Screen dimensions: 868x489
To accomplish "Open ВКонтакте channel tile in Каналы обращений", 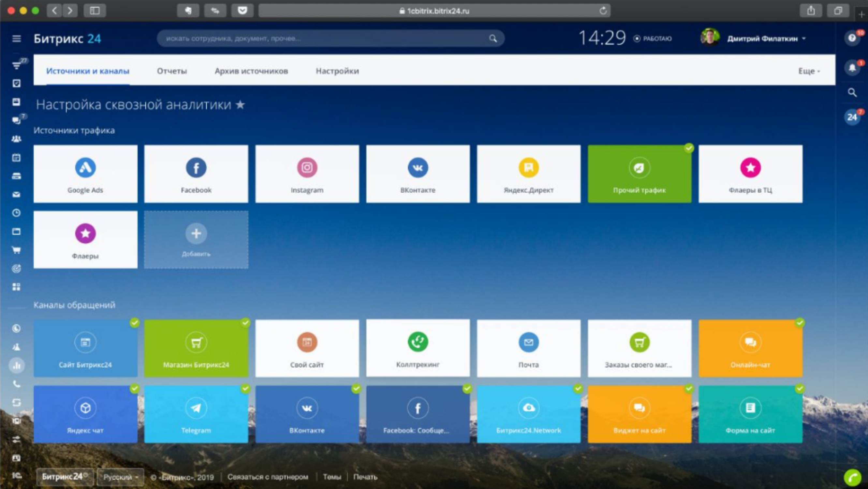I will click(x=307, y=414).
